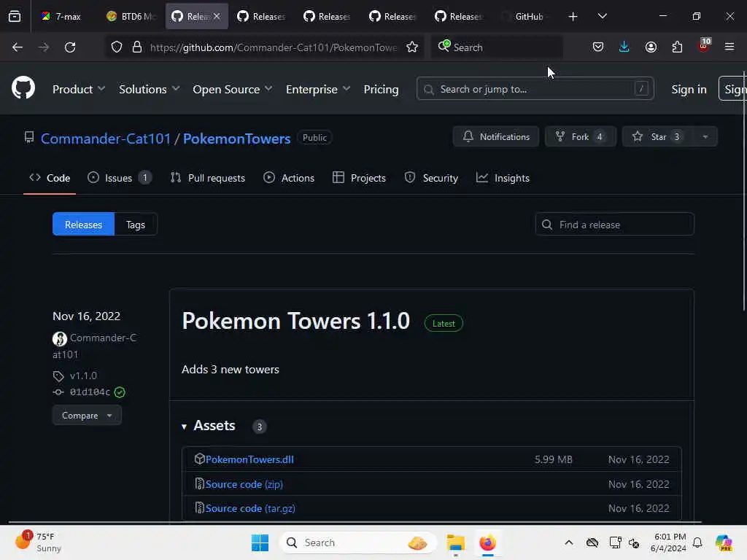Open the Star list dropdown arrow
The image size is (747, 560).
(x=705, y=136)
